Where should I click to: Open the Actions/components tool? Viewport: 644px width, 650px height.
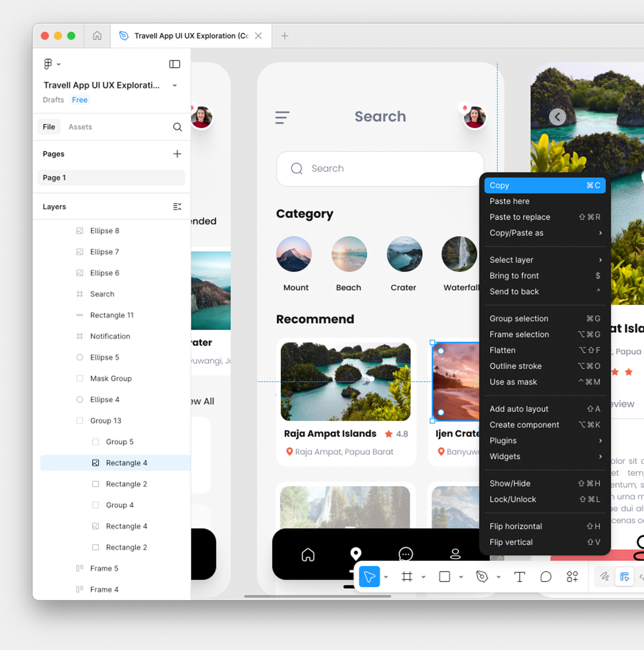tap(572, 577)
